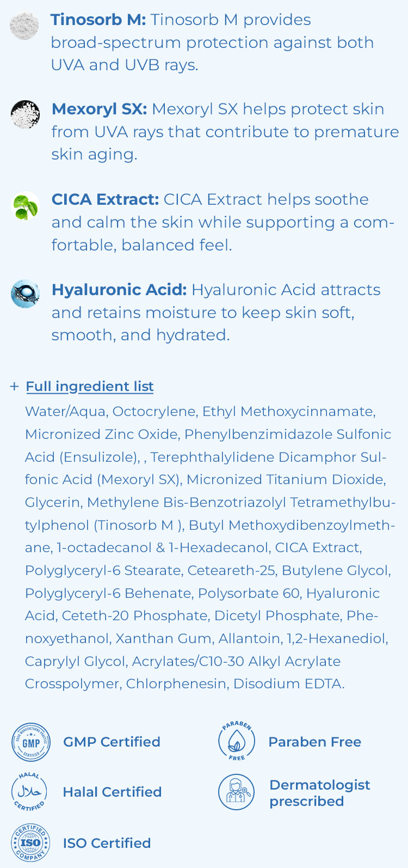Click the ISO Certified label

click(x=107, y=843)
